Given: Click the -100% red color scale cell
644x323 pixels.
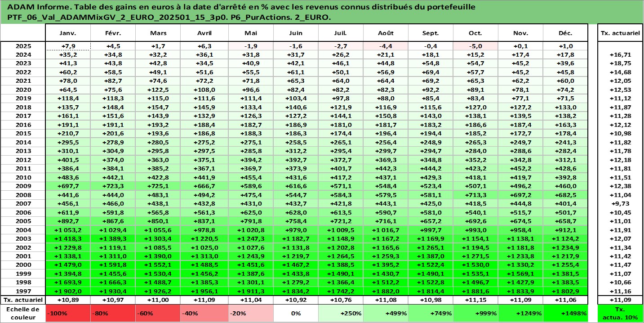Looking at the screenshot, I should pos(68,313).
